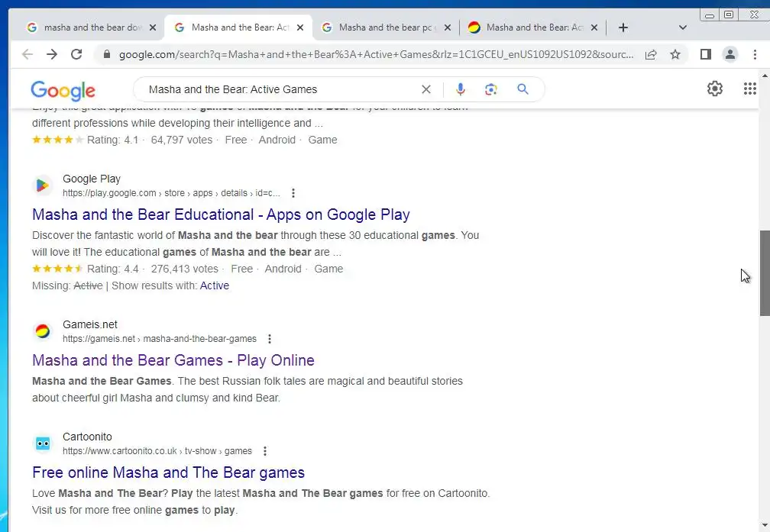Close the Gameis.net tab
Image resolution: width=770 pixels, height=532 pixels.
coord(594,27)
